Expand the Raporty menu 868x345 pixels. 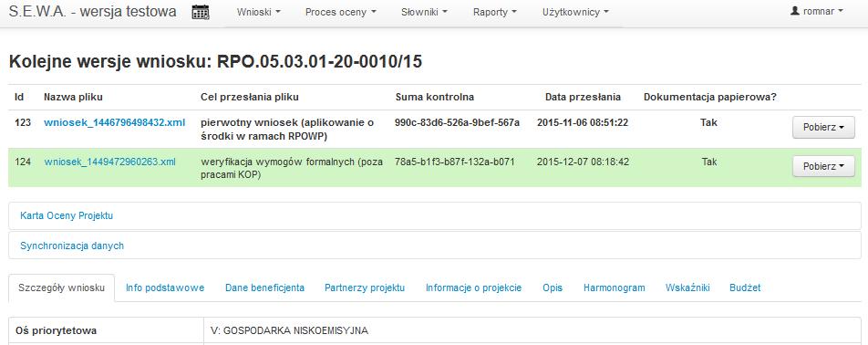[x=495, y=12]
